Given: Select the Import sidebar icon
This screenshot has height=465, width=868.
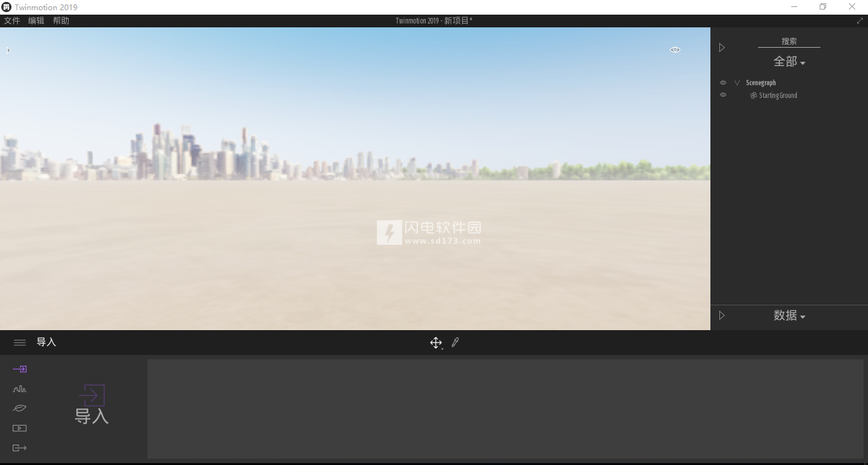Looking at the screenshot, I should pos(20,369).
